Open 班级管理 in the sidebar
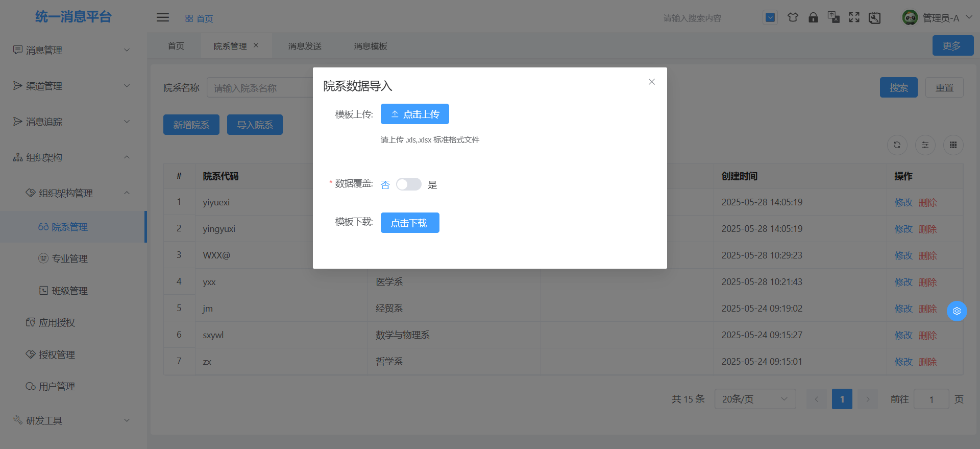The width and height of the screenshot is (980, 449). [x=73, y=291]
